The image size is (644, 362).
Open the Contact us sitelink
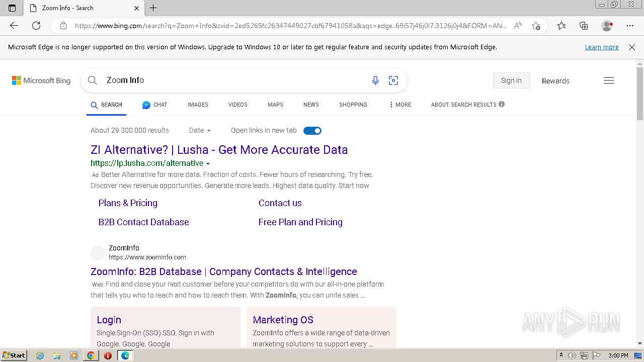(x=280, y=203)
